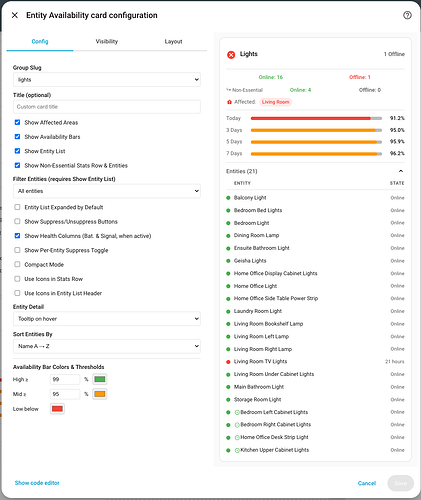Click the non-essential icon next to Bedroom Left Cabinet Lights
421x500 pixels.
[237, 412]
